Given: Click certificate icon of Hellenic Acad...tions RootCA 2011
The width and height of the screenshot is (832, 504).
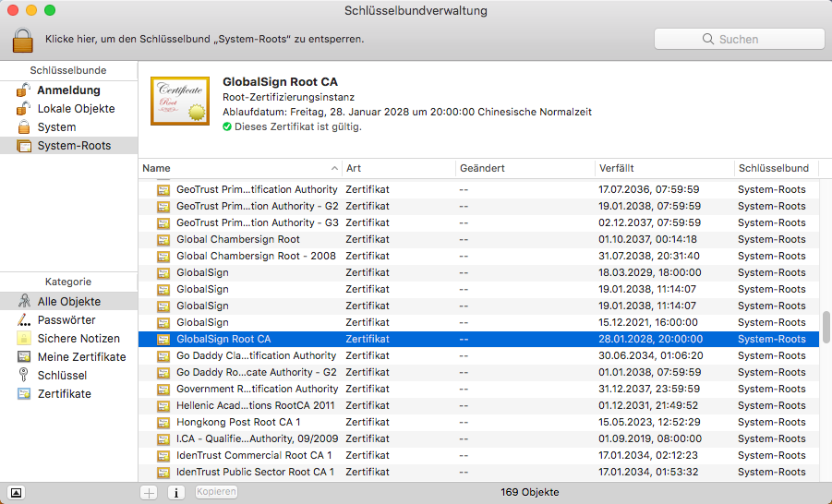Looking at the screenshot, I should [x=163, y=406].
